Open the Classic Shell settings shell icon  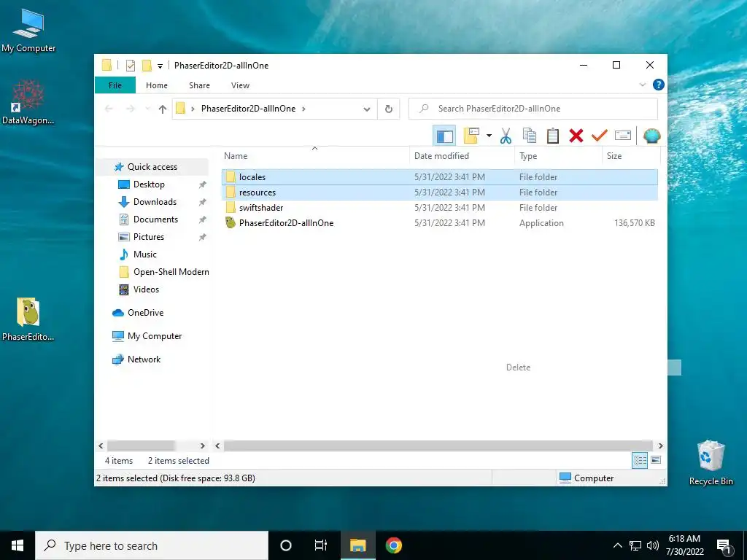(x=651, y=136)
